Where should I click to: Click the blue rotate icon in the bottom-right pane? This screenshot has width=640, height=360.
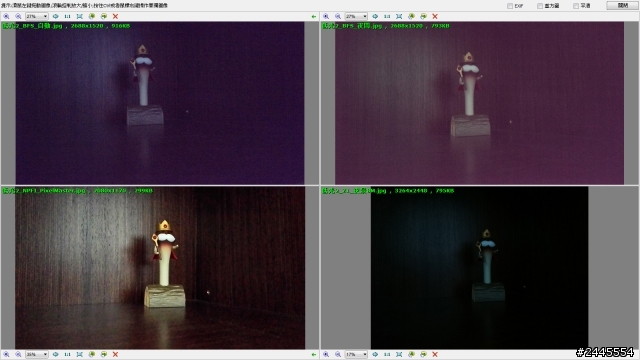point(375,354)
